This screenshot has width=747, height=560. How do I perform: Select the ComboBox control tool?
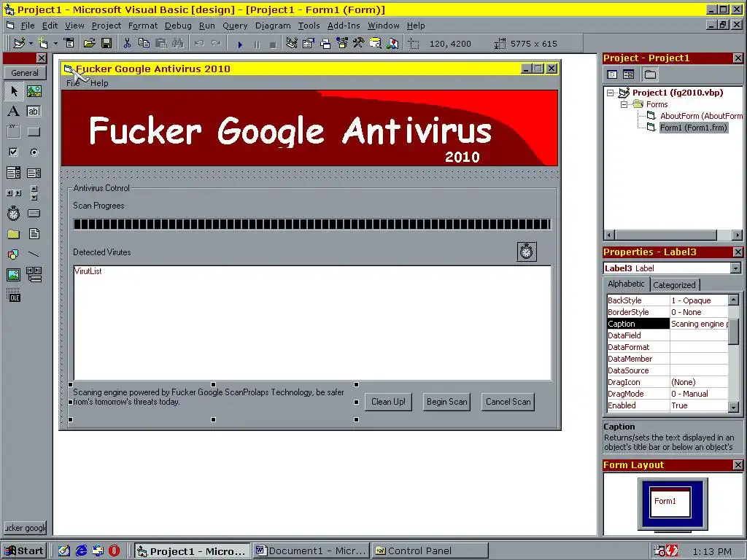14,172
